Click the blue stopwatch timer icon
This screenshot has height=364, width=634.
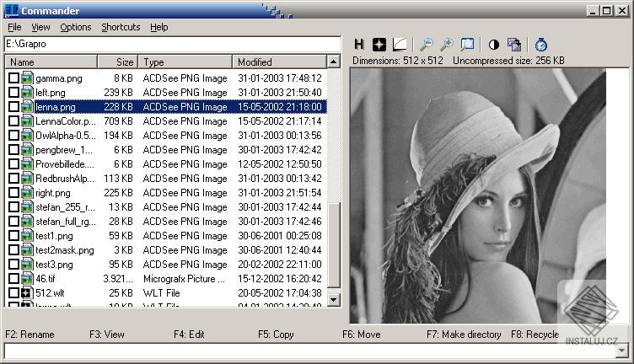pos(541,44)
